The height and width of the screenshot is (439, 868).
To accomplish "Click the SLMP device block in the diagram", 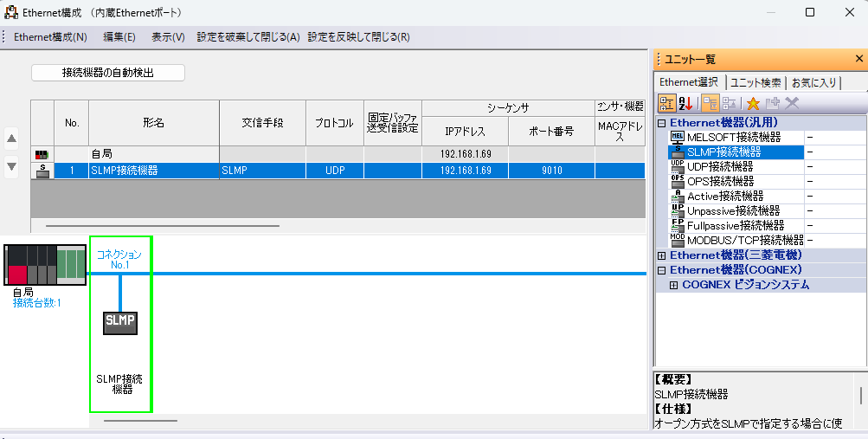I will coord(120,321).
